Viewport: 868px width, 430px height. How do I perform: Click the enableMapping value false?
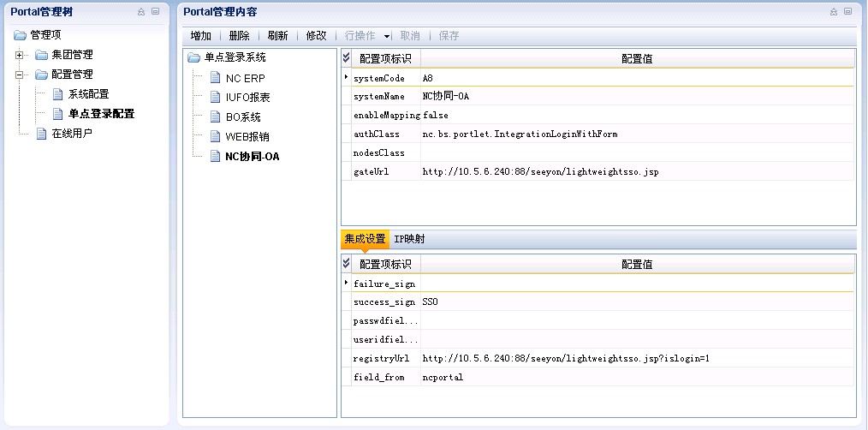[x=435, y=116]
